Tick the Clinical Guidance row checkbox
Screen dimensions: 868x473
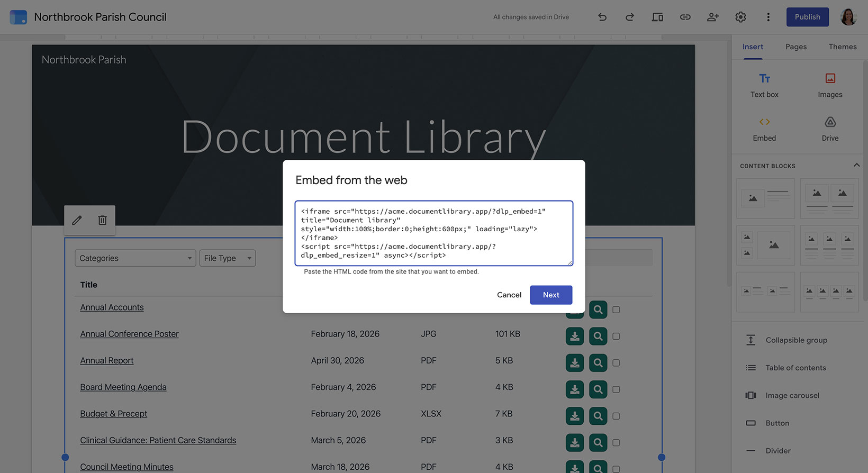[x=616, y=442]
